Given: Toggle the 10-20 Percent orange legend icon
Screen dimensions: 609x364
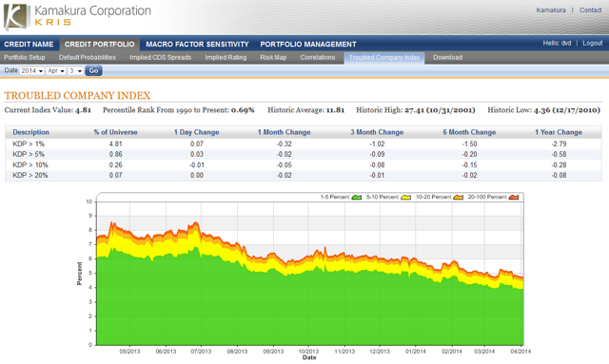Looking at the screenshot, I should click(x=458, y=197).
